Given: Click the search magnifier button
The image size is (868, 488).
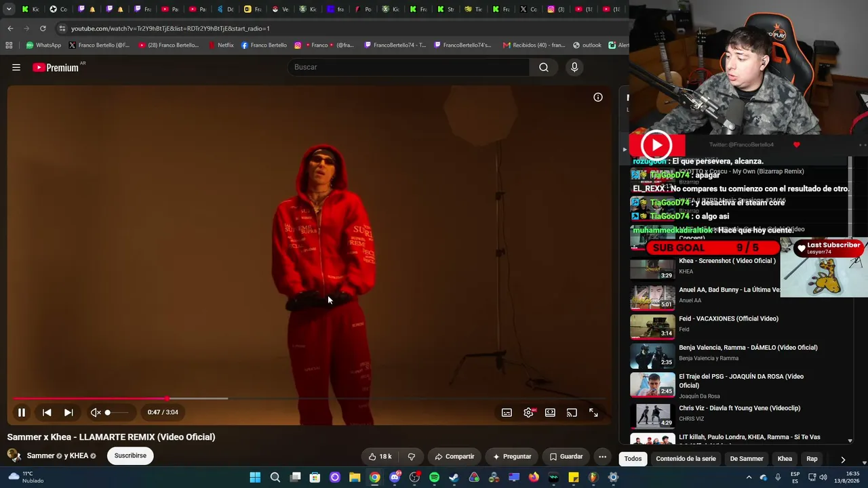Looking at the screenshot, I should (x=544, y=67).
